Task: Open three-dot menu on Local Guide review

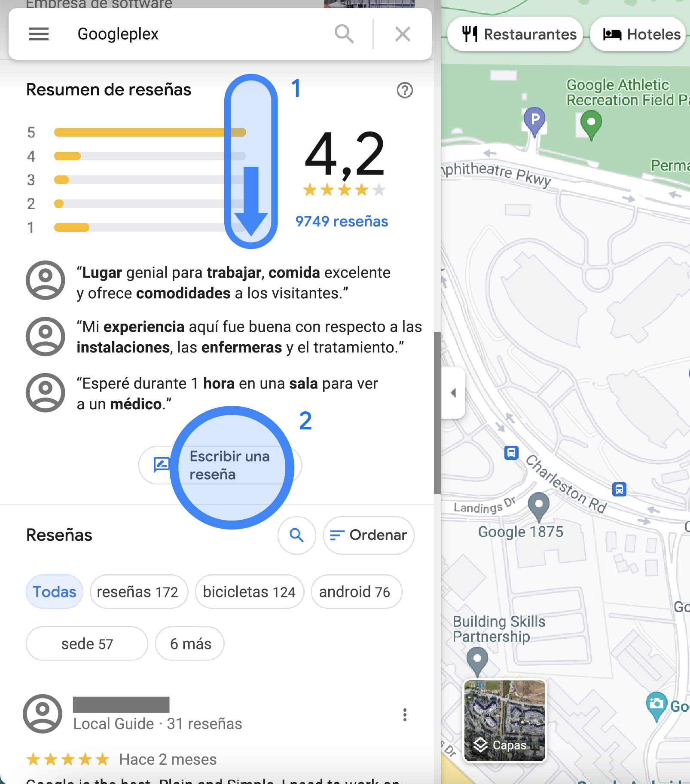Action: pos(405,715)
